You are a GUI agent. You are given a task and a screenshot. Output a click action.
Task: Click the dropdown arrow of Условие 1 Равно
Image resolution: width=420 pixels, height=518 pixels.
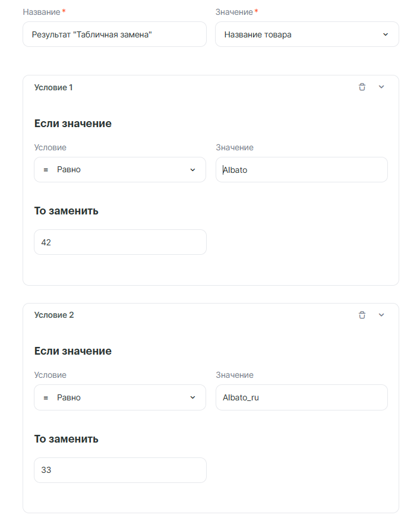click(x=192, y=170)
